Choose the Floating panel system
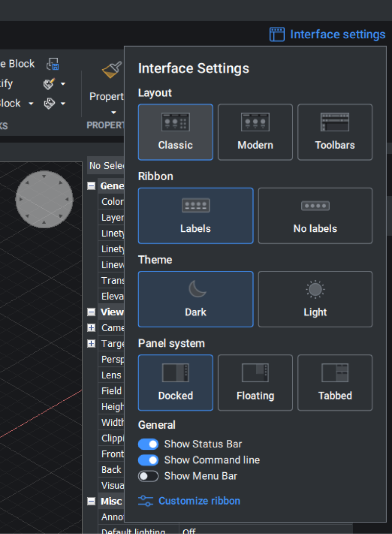The width and height of the screenshot is (392, 534). pos(255,383)
